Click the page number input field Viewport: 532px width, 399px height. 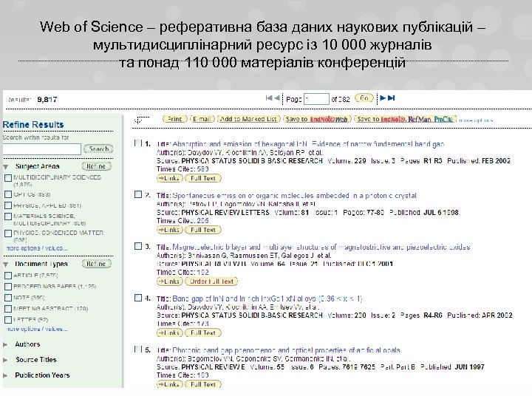click(x=316, y=99)
